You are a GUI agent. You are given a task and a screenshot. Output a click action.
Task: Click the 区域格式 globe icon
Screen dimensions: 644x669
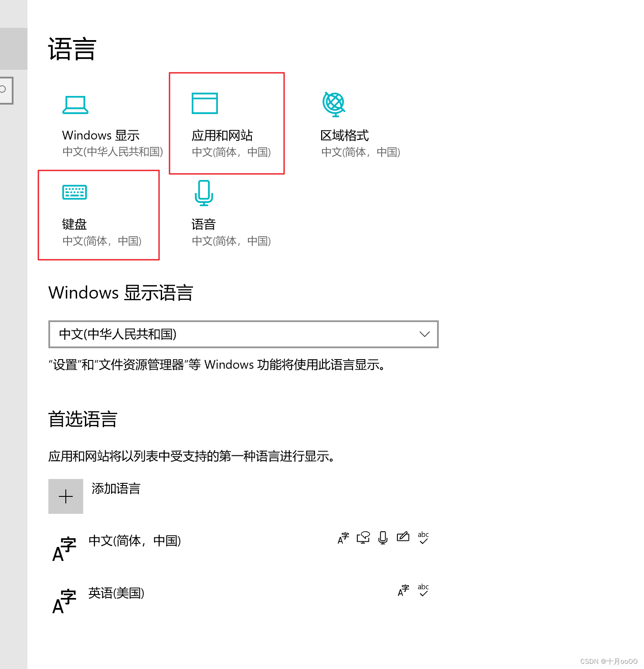[334, 104]
